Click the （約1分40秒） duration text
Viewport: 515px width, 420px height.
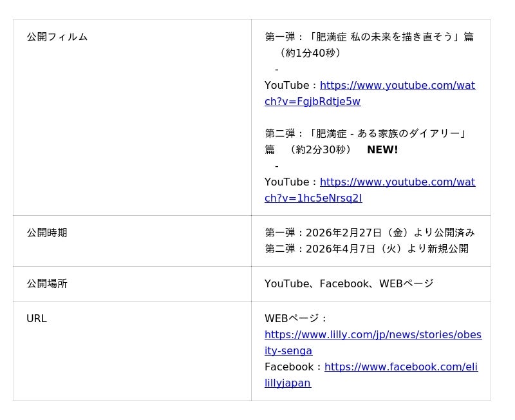pos(311,53)
